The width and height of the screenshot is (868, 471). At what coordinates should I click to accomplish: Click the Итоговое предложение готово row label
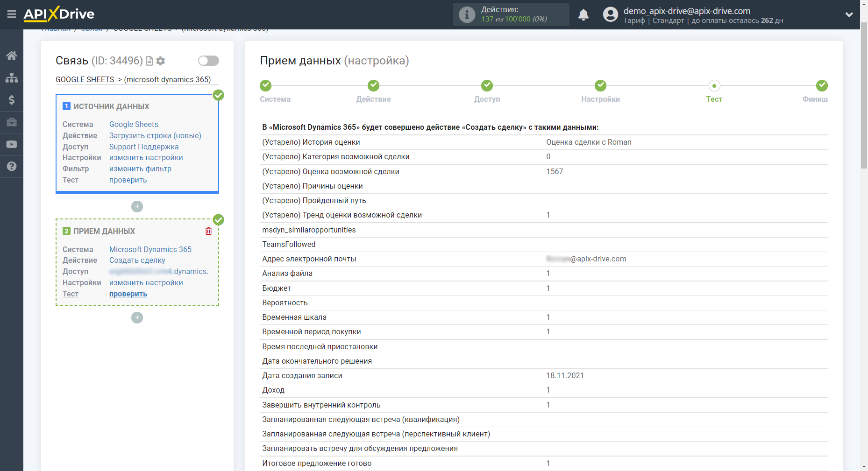coord(317,463)
